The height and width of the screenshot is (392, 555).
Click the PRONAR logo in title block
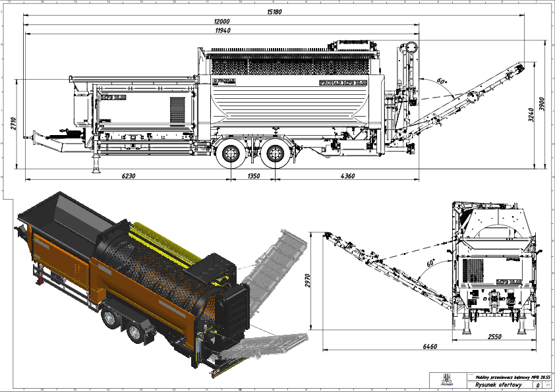point(446,380)
